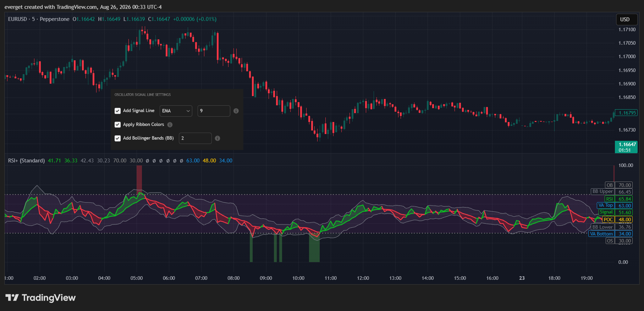Image resolution: width=644 pixels, height=311 pixels.
Task: Click the BB Lower scale label
Action: [x=602, y=227]
